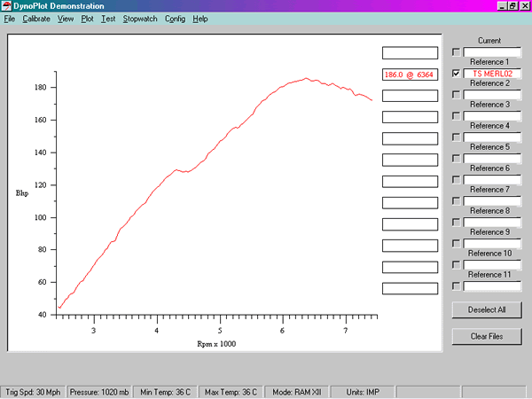Tick the Reference 5 checkbox
The height and width of the screenshot is (399, 532).
coord(456,158)
